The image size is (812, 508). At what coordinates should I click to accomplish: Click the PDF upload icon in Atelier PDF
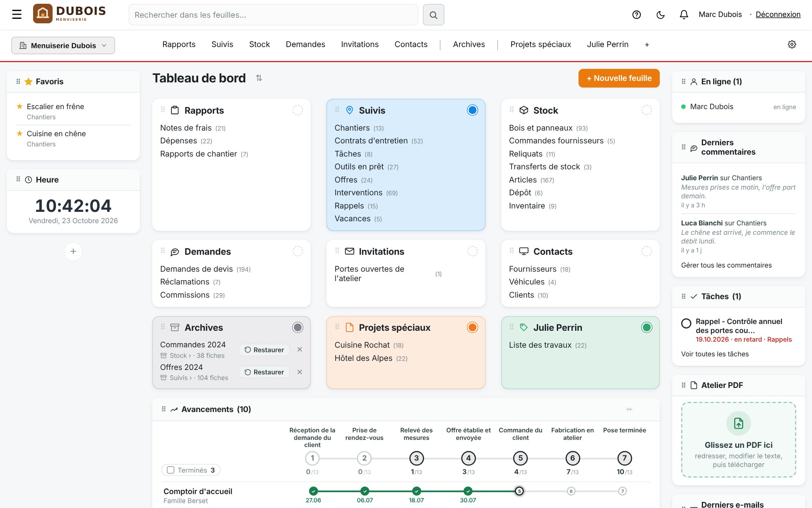tap(739, 423)
